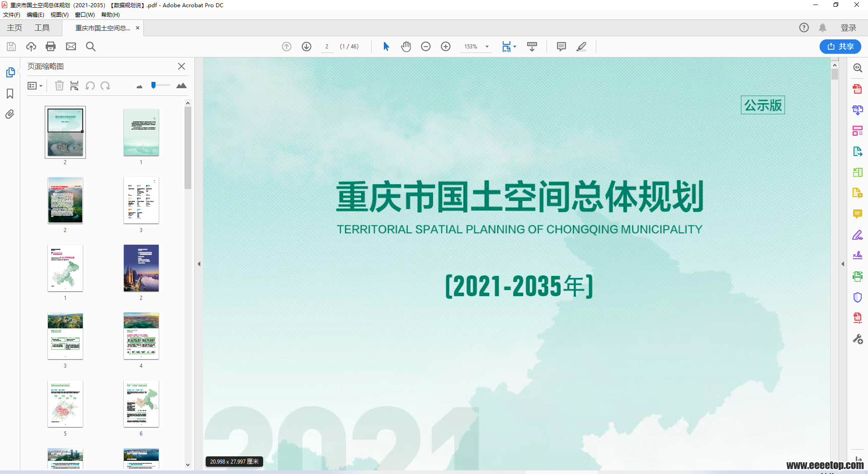
Task: Rotate pages clockwise
Action: pyautogui.click(x=105, y=85)
